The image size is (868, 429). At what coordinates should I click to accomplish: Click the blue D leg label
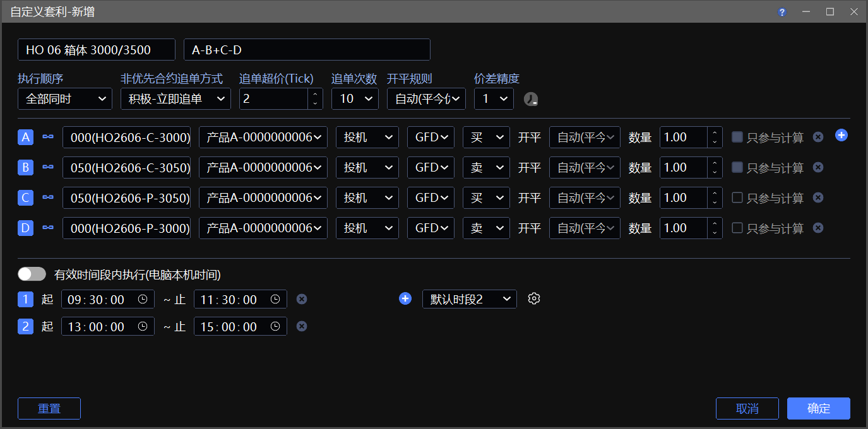(x=25, y=228)
